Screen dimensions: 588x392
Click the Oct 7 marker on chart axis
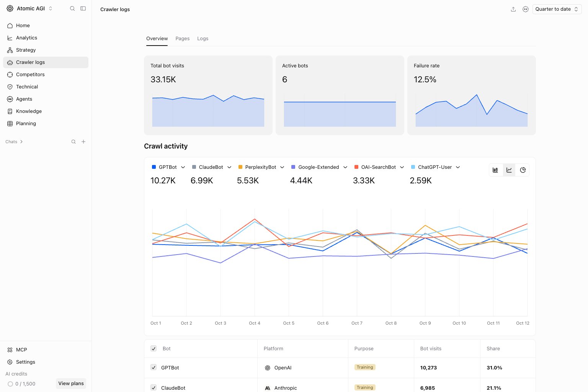357,323
